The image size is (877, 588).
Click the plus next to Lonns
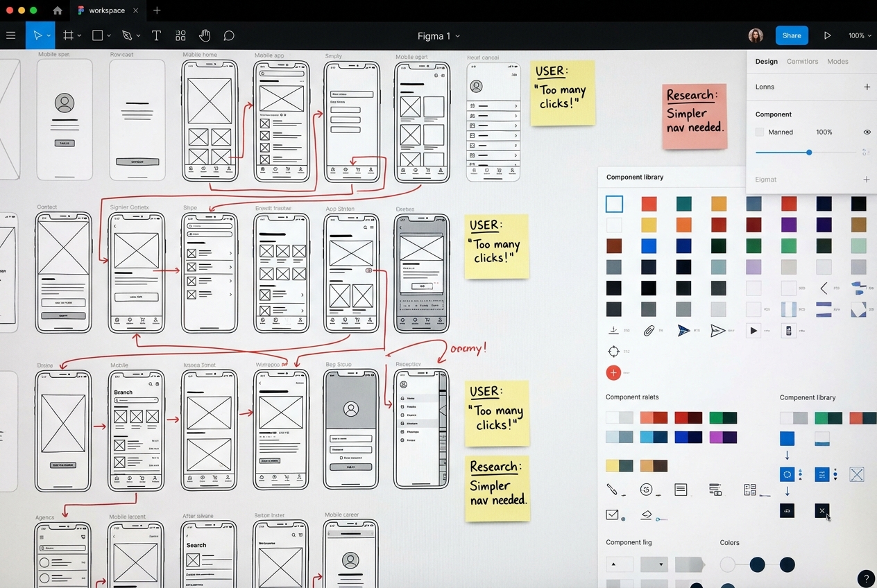(x=867, y=87)
